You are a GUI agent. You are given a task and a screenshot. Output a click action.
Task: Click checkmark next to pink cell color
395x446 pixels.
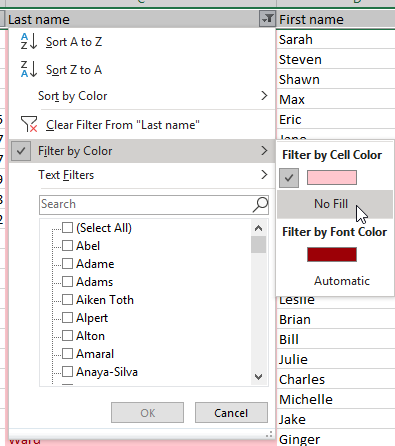click(289, 178)
